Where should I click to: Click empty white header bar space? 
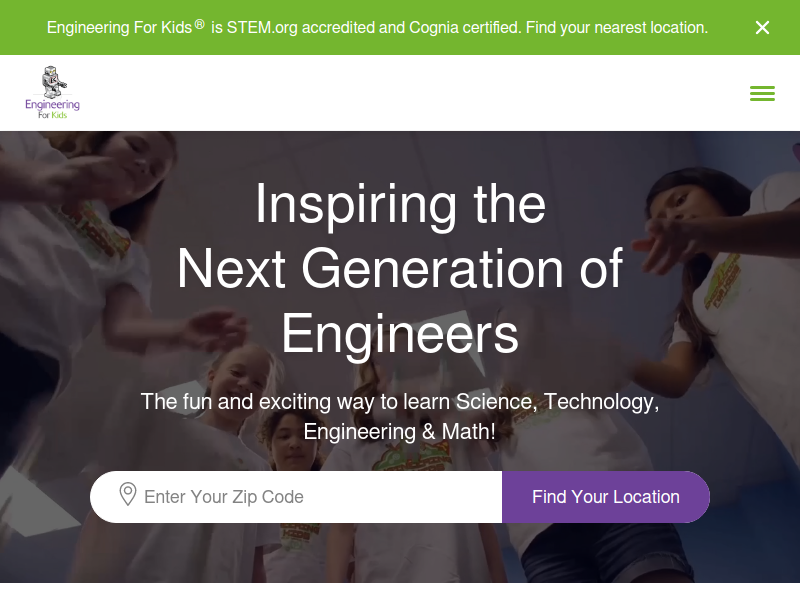[400, 93]
